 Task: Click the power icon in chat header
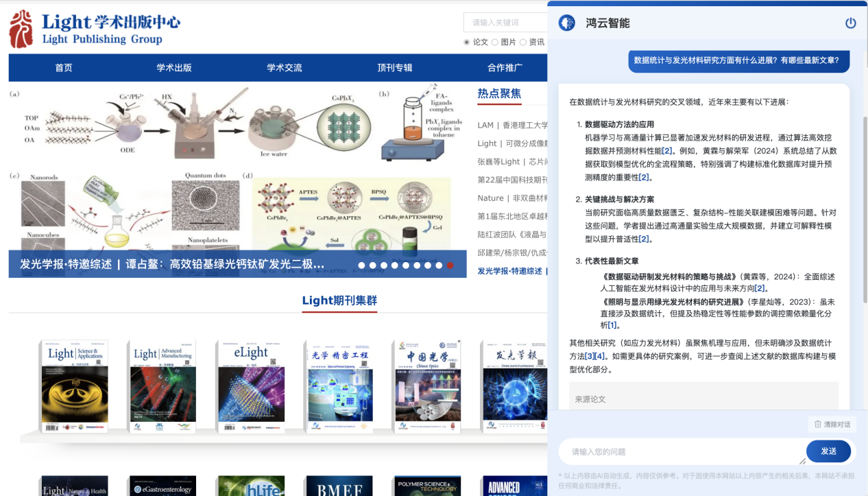tap(850, 23)
